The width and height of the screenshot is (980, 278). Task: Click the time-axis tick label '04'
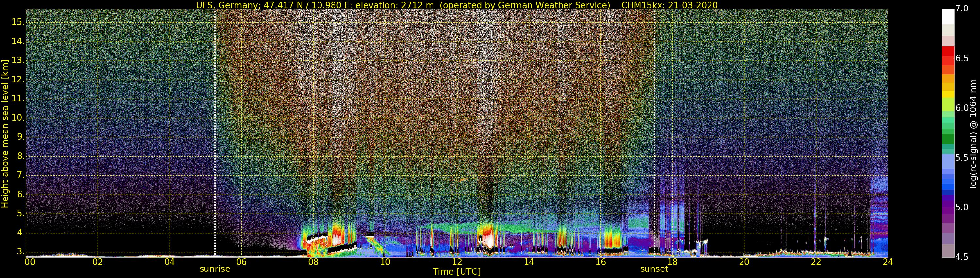tap(170, 262)
